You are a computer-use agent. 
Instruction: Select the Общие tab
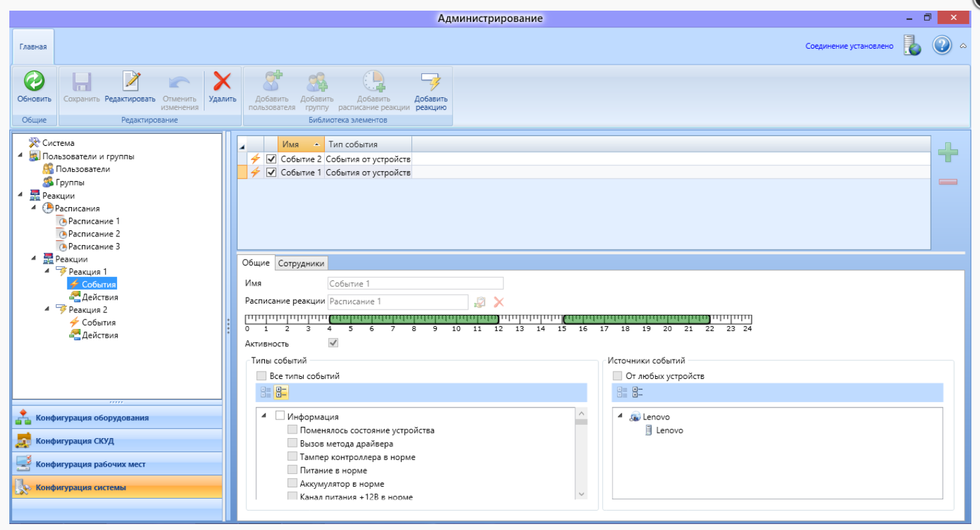(x=256, y=263)
